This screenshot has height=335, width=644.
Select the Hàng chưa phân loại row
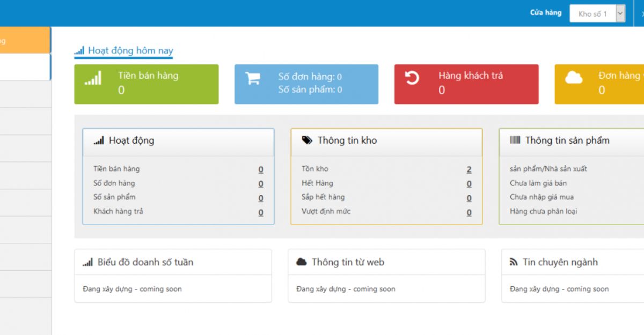tap(543, 211)
